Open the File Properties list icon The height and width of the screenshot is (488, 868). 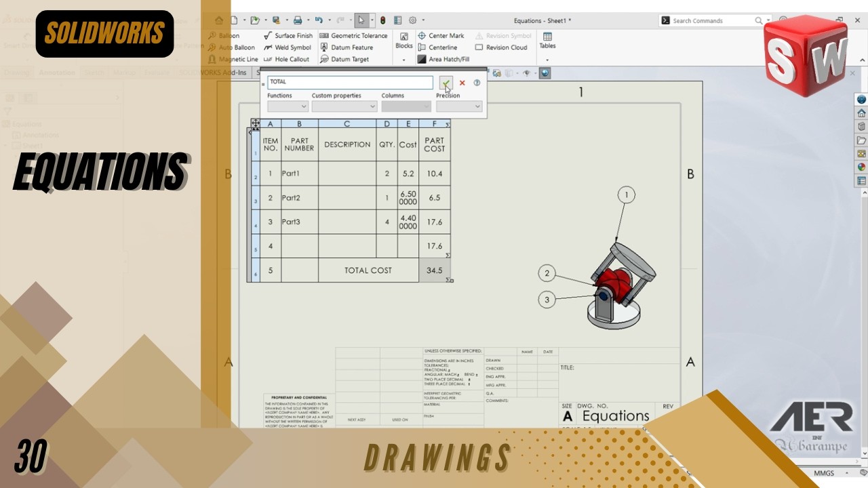click(x=397, y=20)
